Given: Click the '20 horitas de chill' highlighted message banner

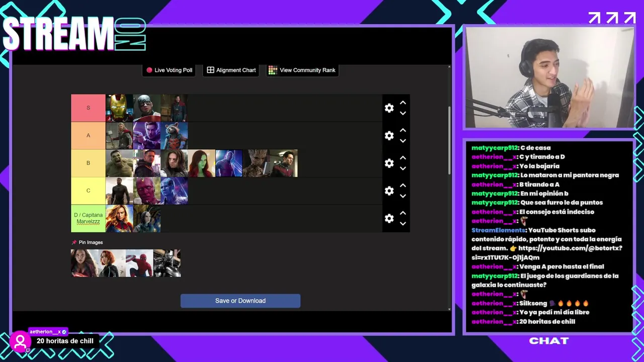Looking at the screenshot, I should [x=65, y=341].
